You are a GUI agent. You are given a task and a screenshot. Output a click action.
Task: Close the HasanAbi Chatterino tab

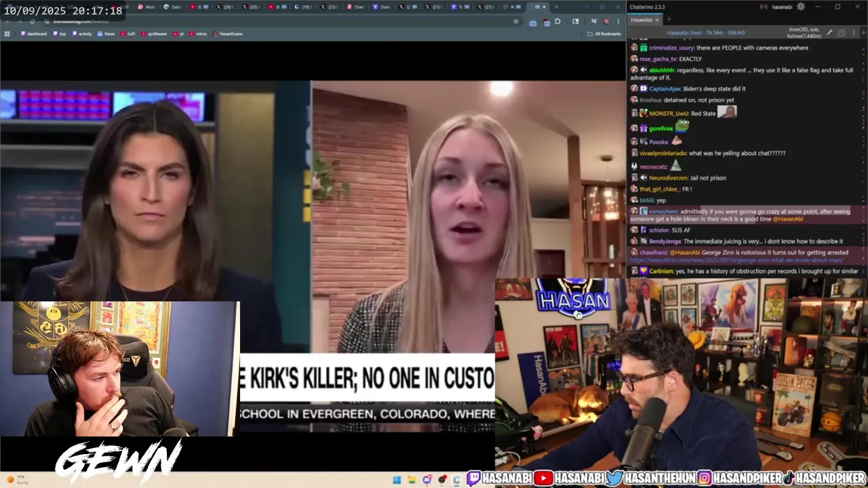click(x=657, y=20)
